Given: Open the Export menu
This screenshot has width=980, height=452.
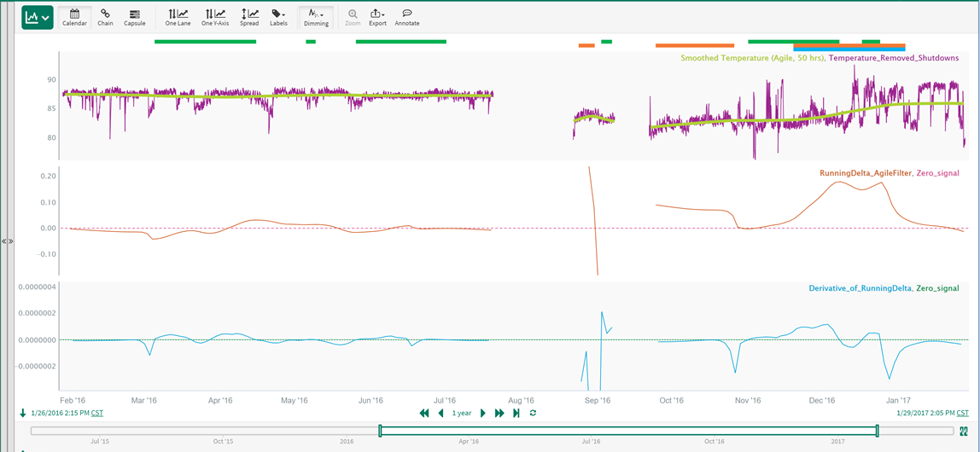Looking at the screenshot, I should coord(377,17).
